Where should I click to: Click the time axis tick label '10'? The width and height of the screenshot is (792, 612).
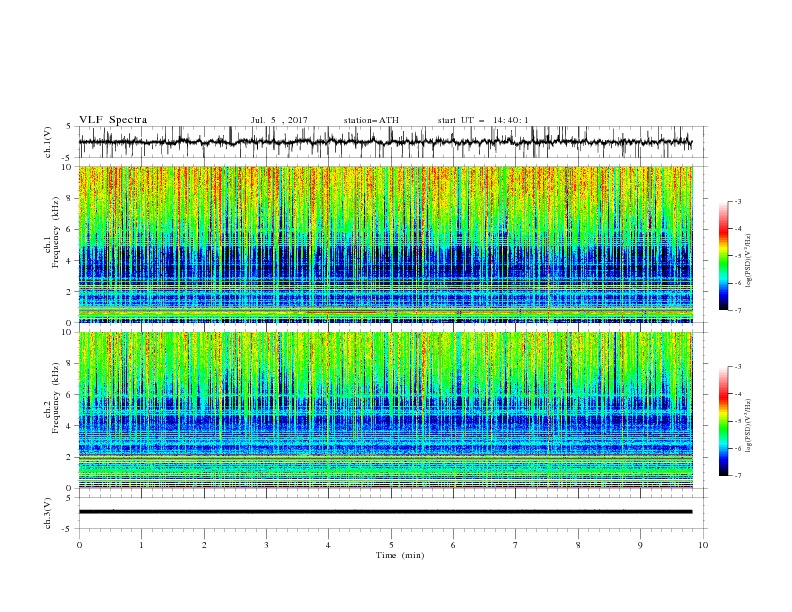coord(703,545)
